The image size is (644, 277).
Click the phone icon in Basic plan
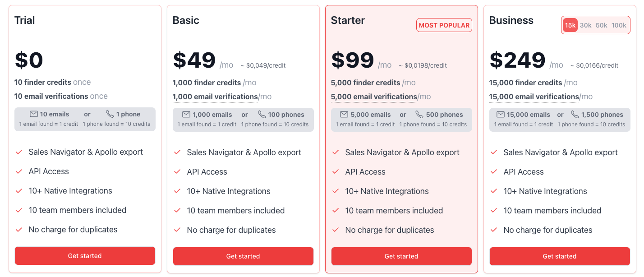click(262, 115)
